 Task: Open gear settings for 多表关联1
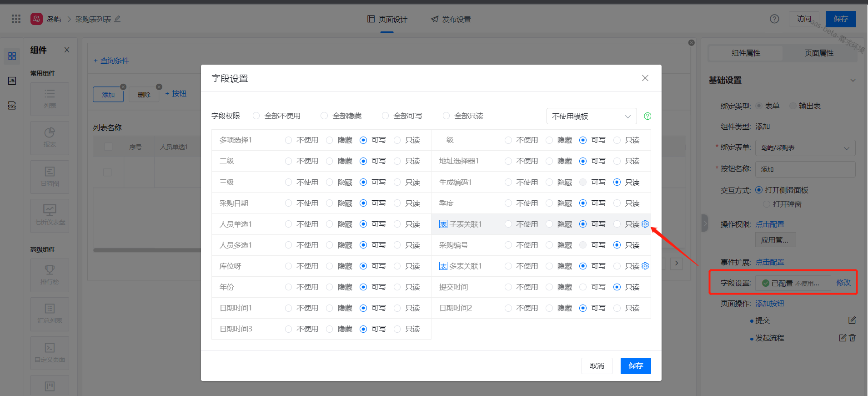[645, 266]
